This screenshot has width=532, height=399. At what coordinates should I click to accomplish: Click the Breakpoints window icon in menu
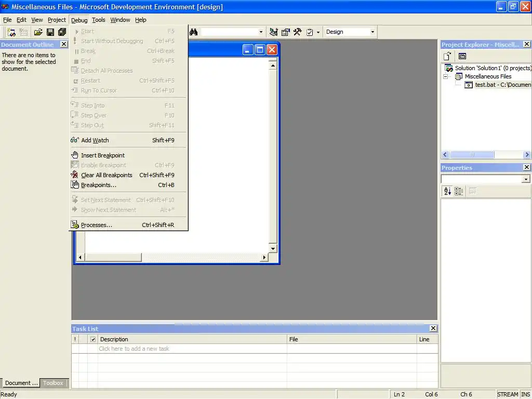click(75, 184)
